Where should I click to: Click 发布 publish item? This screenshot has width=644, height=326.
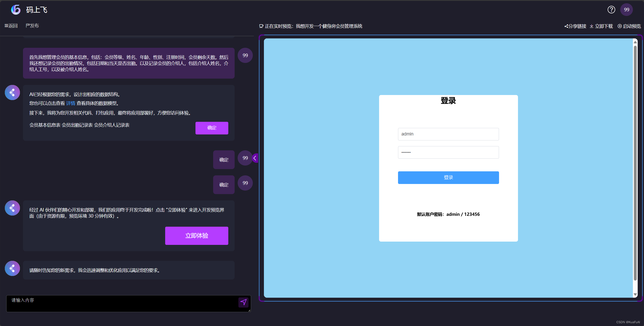coord(32,26)
